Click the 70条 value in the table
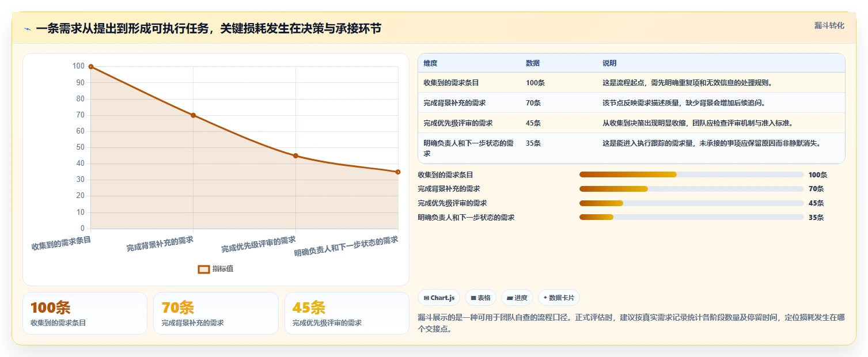This screenshot has width=868, height=357. tap(533, 103)
